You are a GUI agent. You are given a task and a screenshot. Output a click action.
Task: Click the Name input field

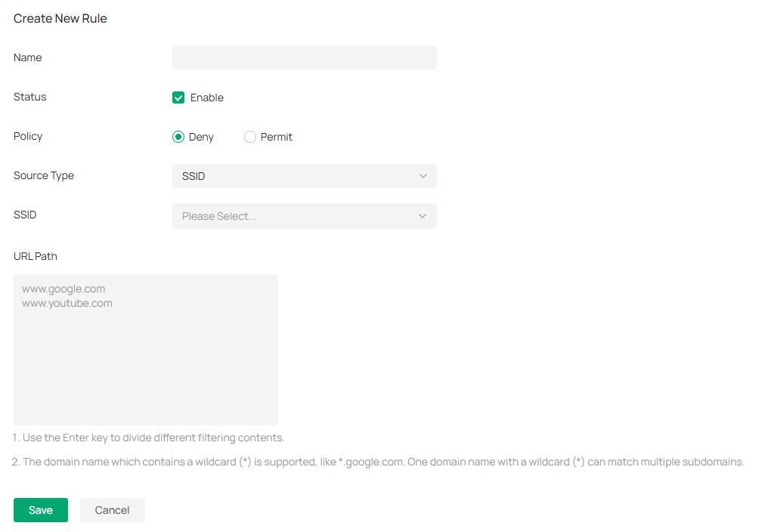[x=305, y=57]
